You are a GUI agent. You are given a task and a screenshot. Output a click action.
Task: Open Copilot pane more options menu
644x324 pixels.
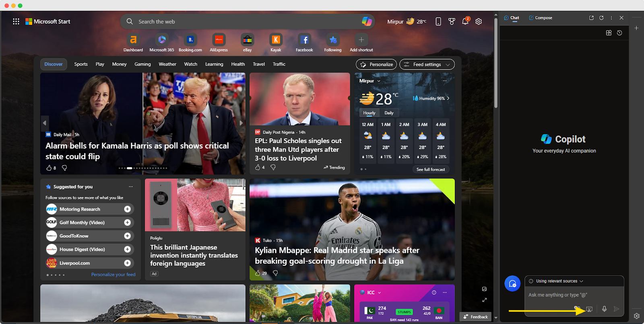[611, 18]
